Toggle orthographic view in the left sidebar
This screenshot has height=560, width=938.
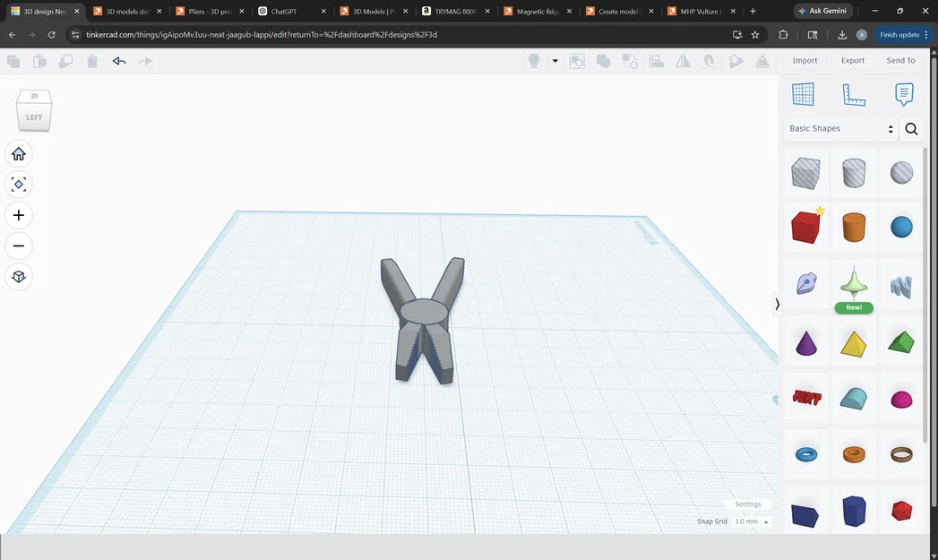[x=18, y=276]
